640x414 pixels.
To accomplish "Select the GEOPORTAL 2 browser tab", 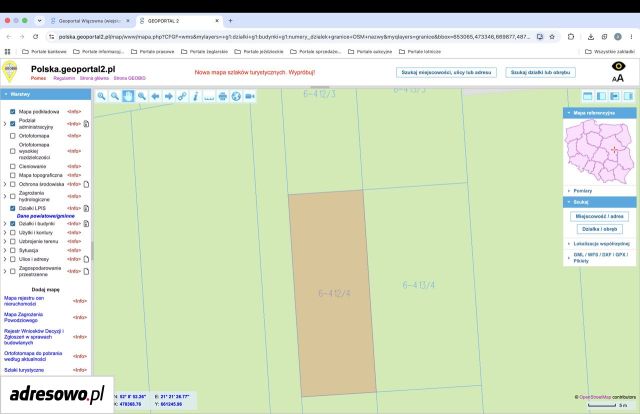I will (179, 21).
